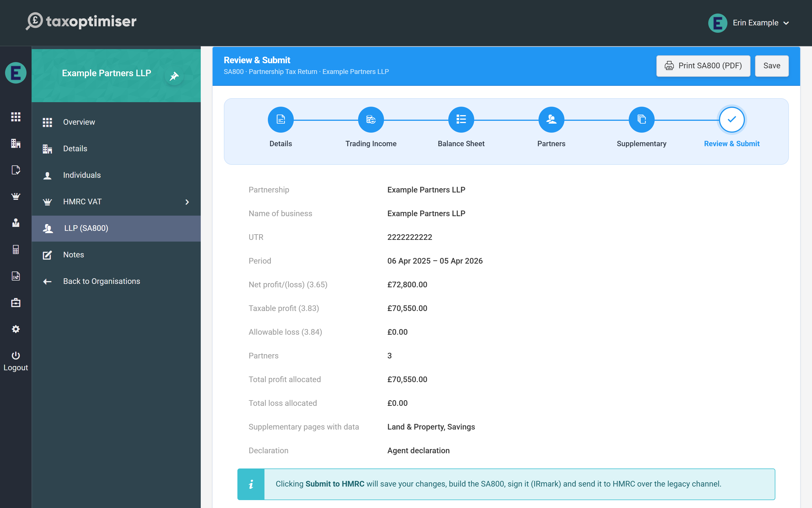Screen dimensions: 812x508
Task: Open the calculator icon in the left rail
Action: tap(16, 249)
